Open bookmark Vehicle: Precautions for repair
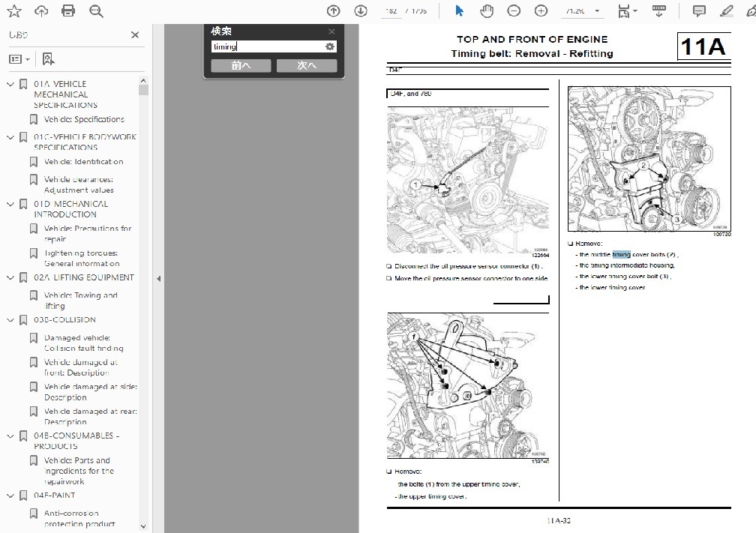 coord(87,234)
